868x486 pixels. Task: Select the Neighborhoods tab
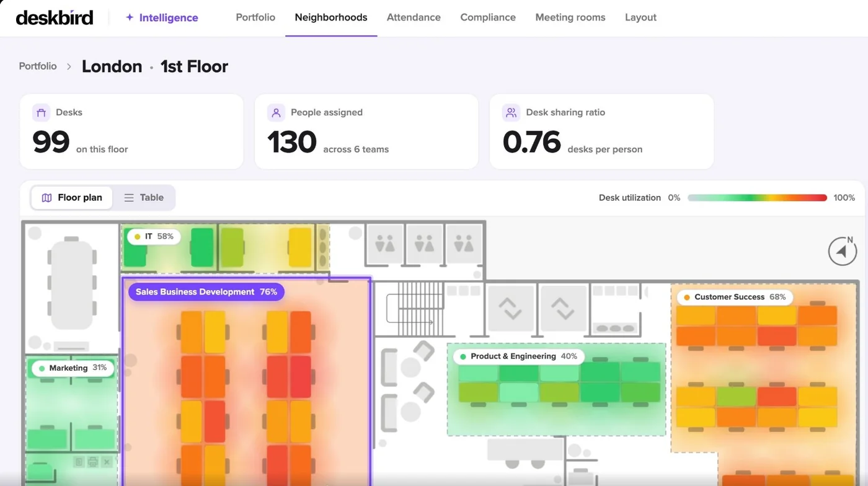331,17
